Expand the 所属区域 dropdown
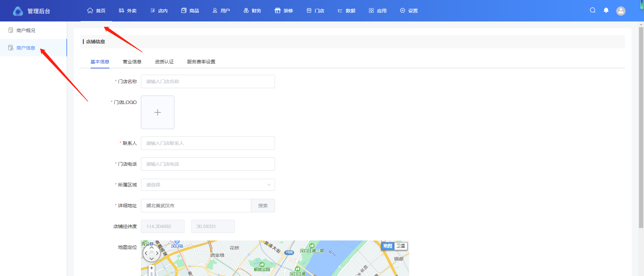644x276 pixels. (x=208, y=185)
